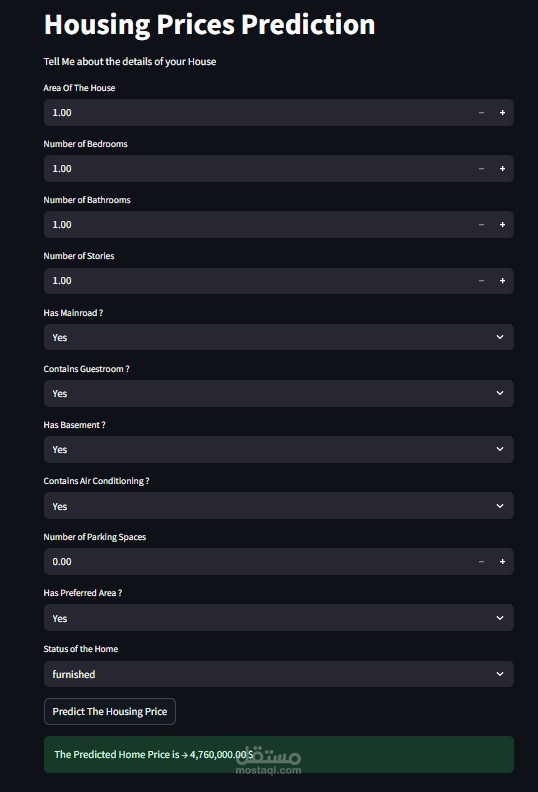Viewport: 538px width, 792px height.
Task: Decrease Number of Parking Spaces minus icon
Action: pos(481,562)
